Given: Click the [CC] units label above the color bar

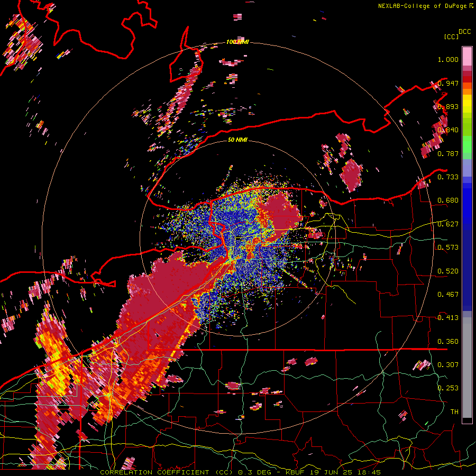Looking at the screenshot, I should pos(451,36).
